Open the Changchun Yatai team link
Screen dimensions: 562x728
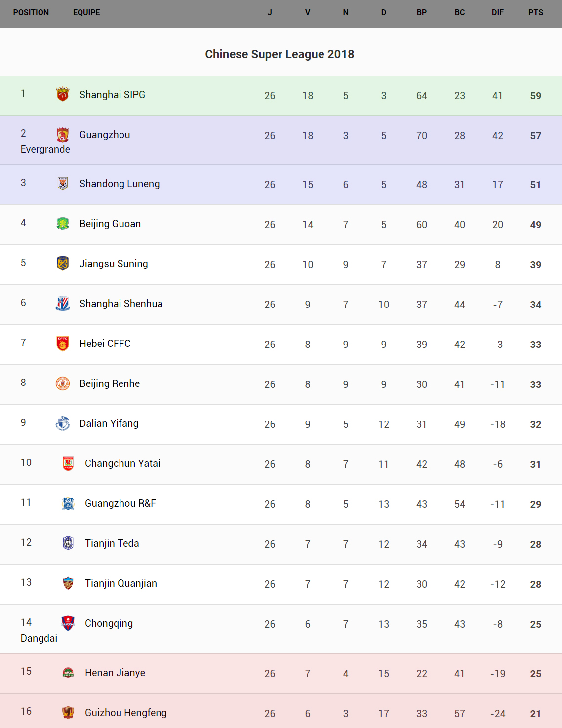tap(122, 463)
